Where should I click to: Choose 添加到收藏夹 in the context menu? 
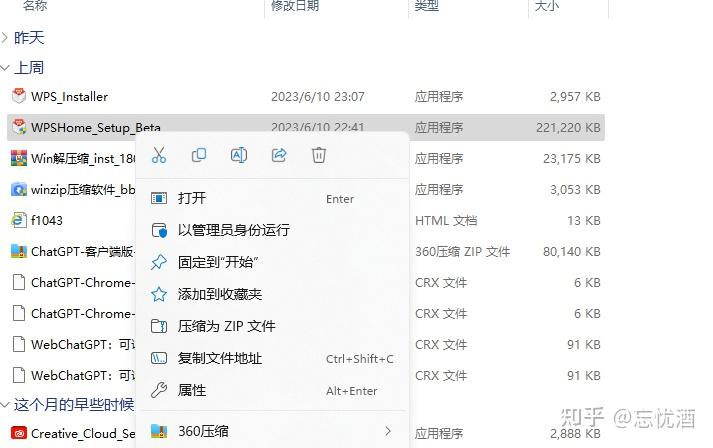pyautogui.click(x=272, y=294)
